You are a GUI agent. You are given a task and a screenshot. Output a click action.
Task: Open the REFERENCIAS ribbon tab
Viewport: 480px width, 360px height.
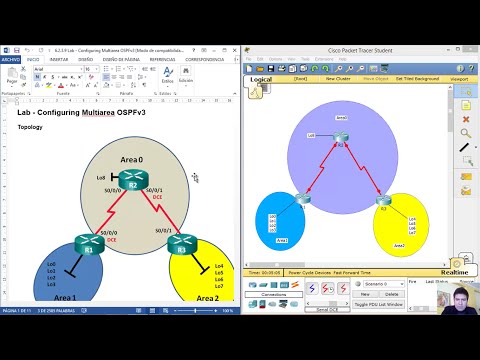point(162,59)
